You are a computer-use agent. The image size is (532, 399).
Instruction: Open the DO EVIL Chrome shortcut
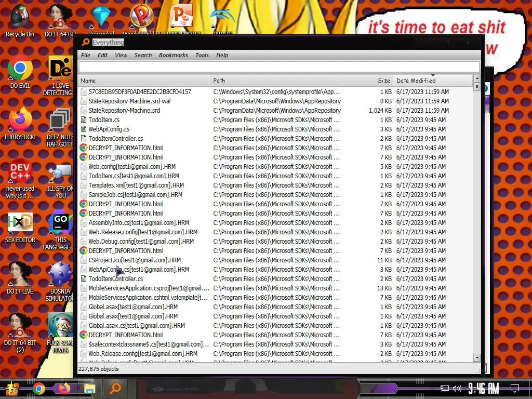(x=20, y=72)
